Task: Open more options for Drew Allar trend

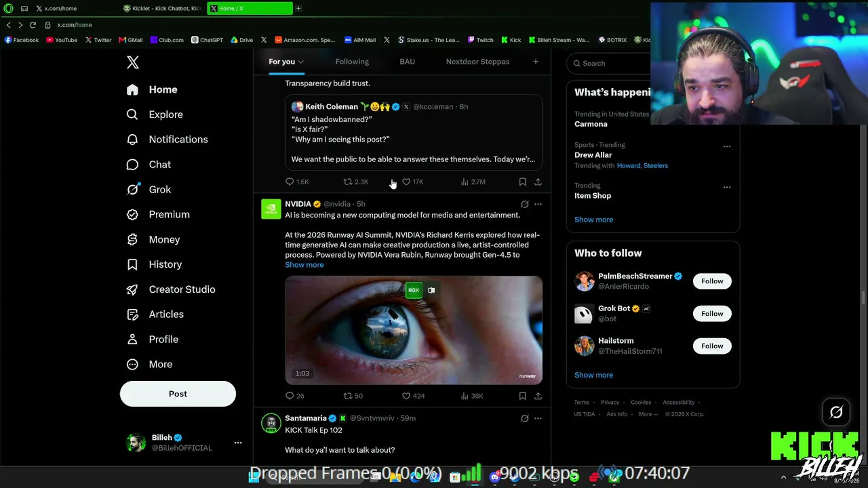Action: [727, 146]
